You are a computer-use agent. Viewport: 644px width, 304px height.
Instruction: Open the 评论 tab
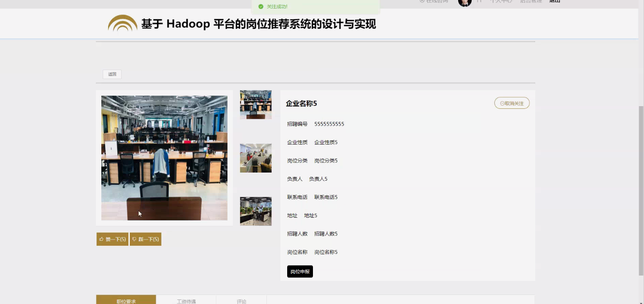[241, 300]
